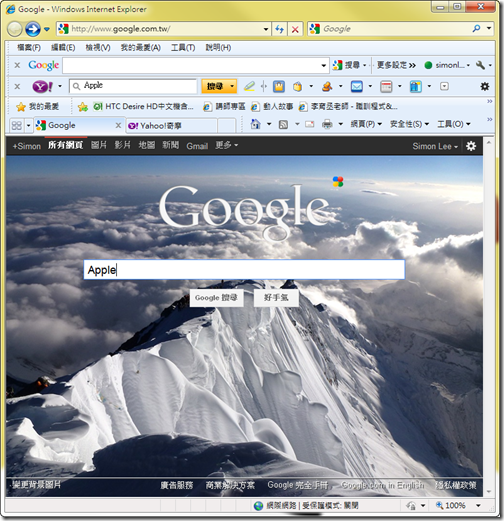This screenshot has height=521, width=504.
Task: Click the Yahoo toolbar settings gear icon
Action: coord(485,87)
